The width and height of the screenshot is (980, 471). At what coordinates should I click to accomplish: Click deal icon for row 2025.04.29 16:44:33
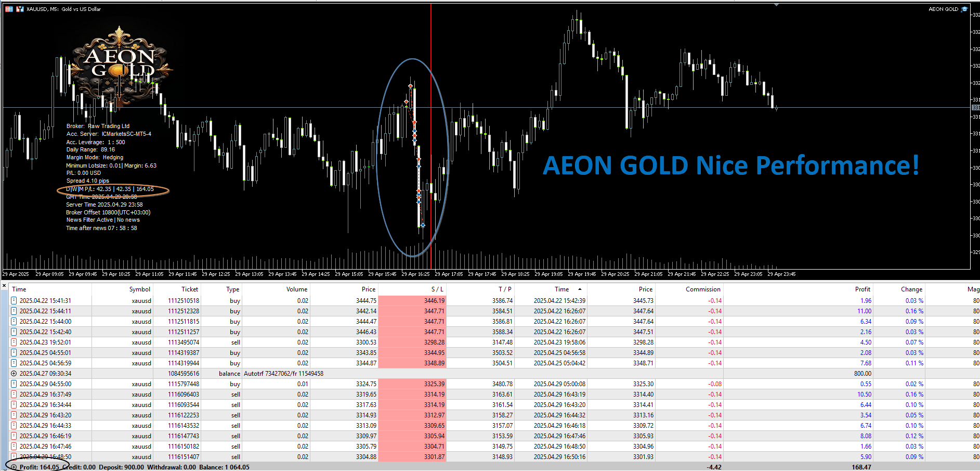[14, 426]
